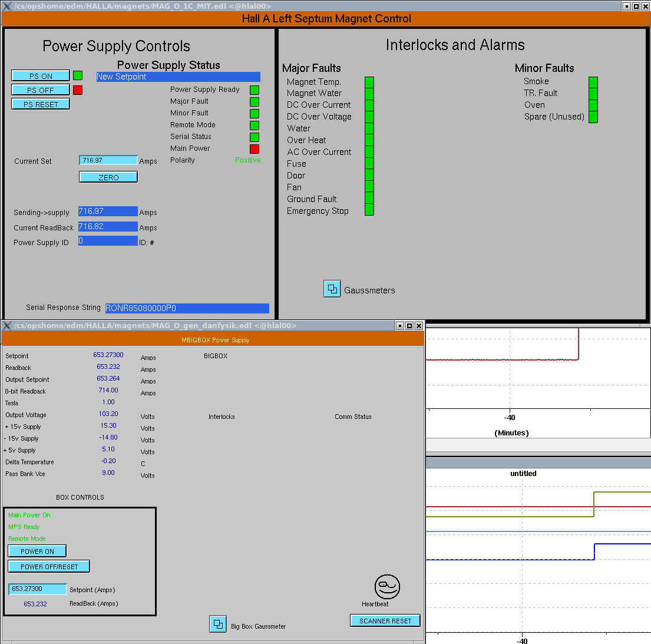Click the PS ON green status indicator
This screenshot has height=644, width=651.
point(78,75)
